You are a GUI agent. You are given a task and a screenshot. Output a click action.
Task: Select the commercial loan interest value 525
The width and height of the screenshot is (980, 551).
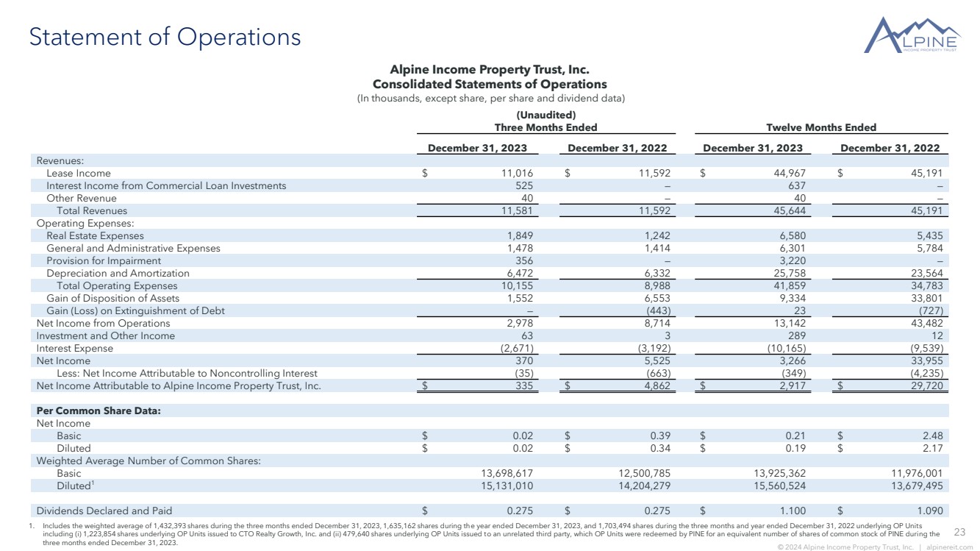click(x=524, y=185)
